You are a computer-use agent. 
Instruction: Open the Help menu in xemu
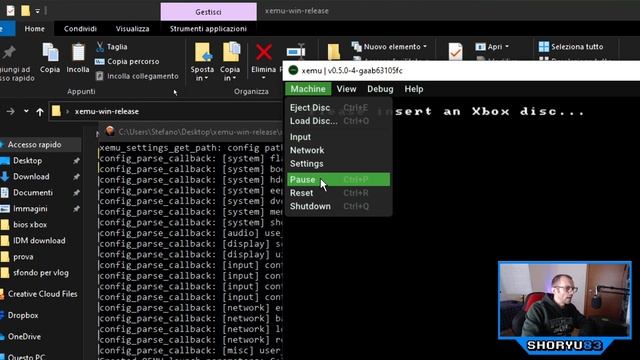pos(413,89)
